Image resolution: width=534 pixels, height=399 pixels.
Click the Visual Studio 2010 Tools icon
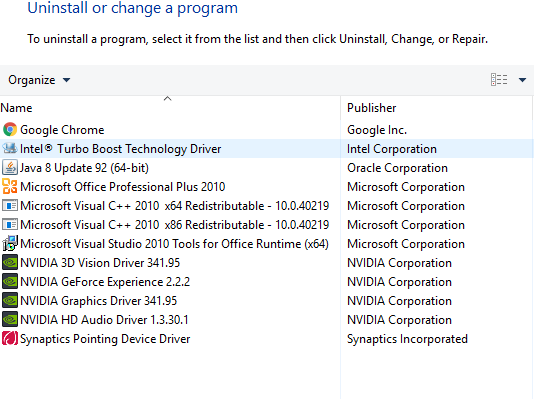[x=10, y=244]
